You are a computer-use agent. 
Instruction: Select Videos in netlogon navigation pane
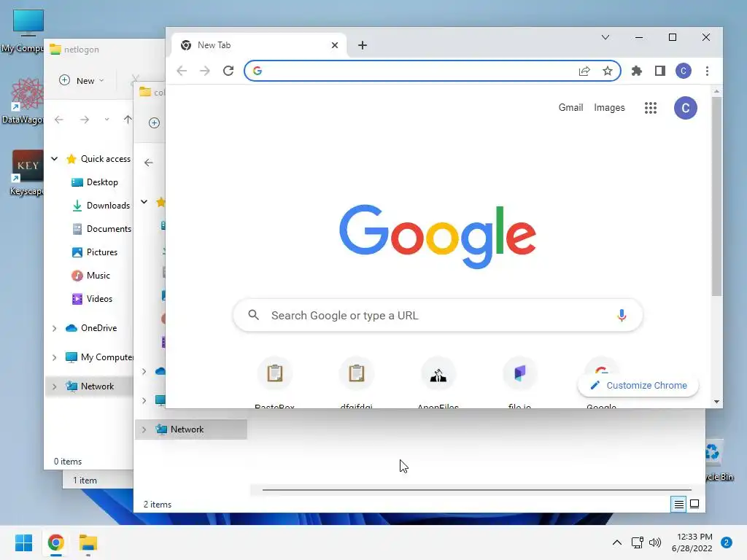point(92,298)
